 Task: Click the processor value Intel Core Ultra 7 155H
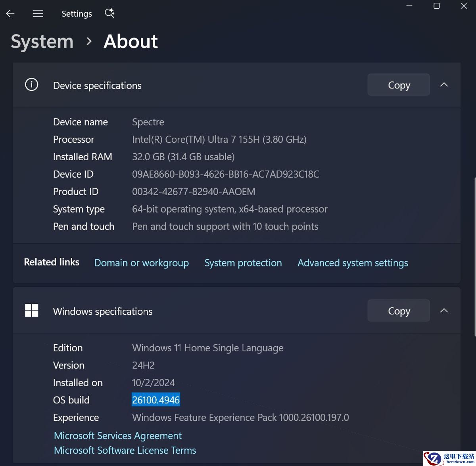tap(219, 139)
